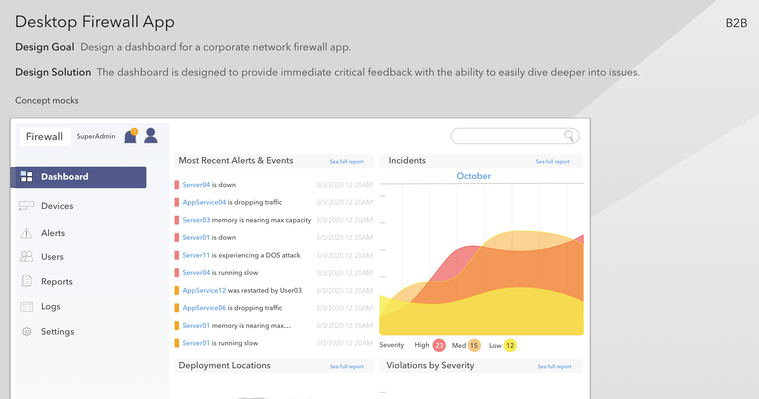
Task: Open the SuperAdmin user profile icon
Action: pos(151,136)
